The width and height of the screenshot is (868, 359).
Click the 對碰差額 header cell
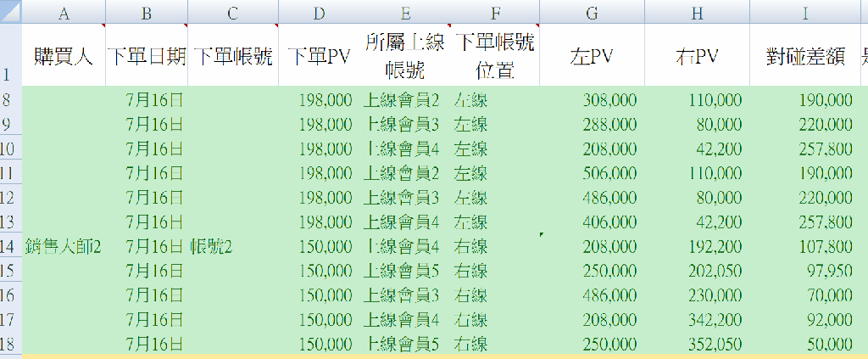[805, 54]
